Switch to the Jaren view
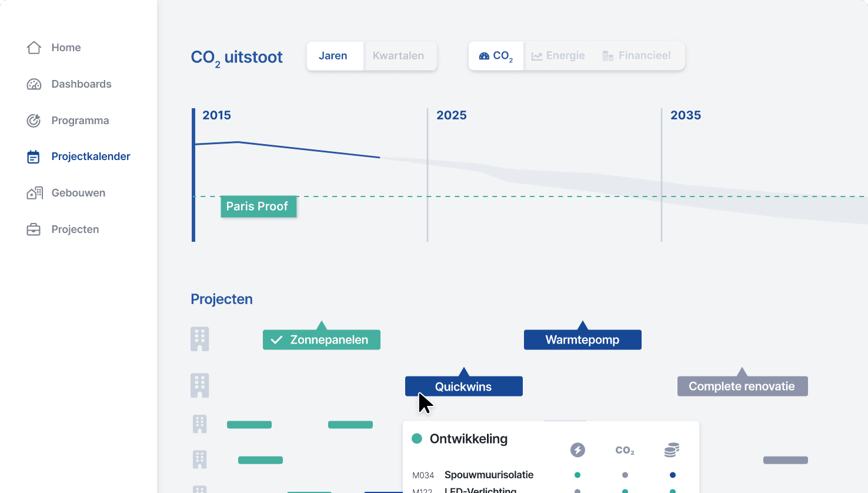The image size is (868, 493). click(335, 56)
